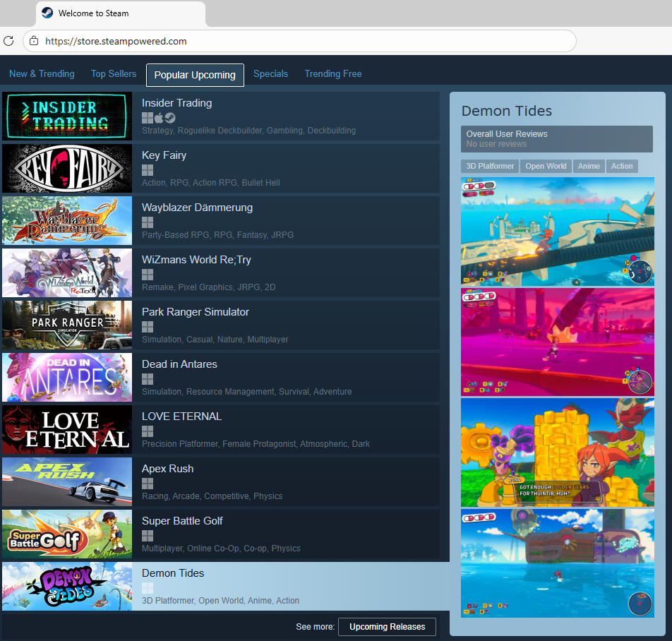
Task: Select the Specials tab
Action: pyautogui.click(x=270, y=74)
